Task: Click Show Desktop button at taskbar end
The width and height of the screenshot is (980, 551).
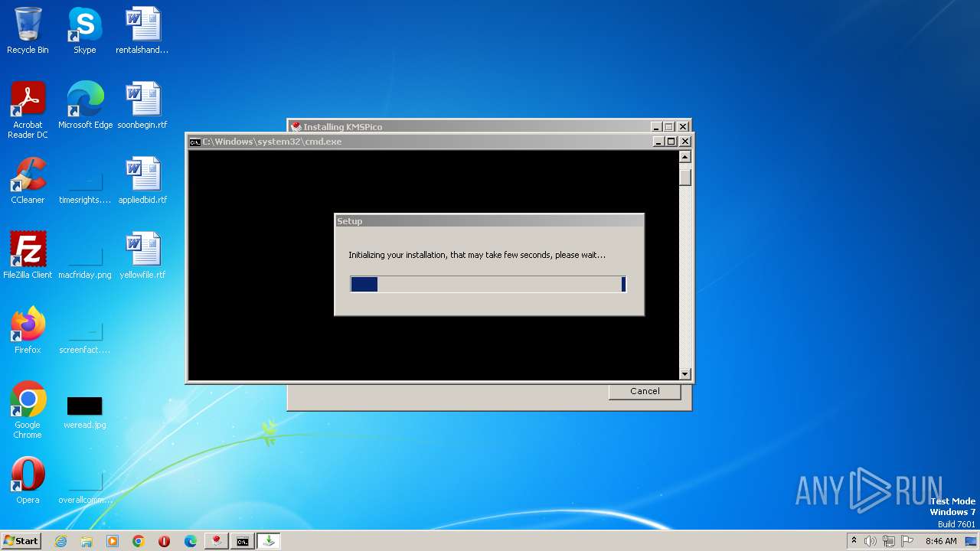Action: [x=972, y=541]
